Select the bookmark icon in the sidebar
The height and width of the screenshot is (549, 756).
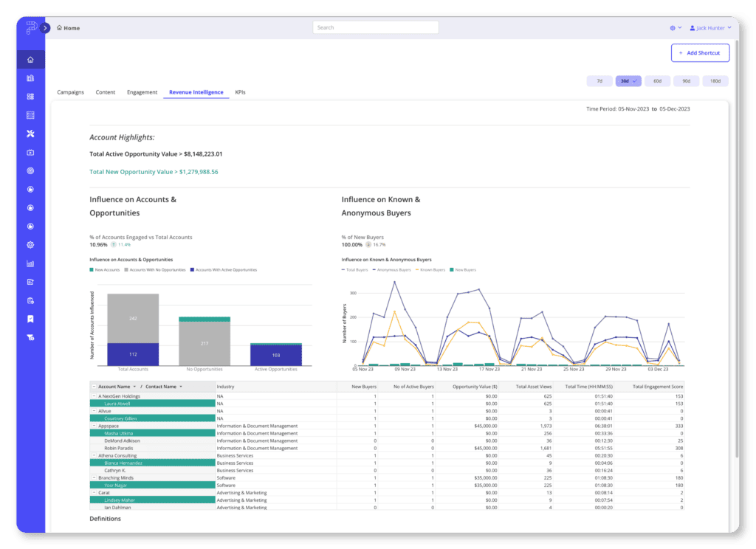pos(30,319)
